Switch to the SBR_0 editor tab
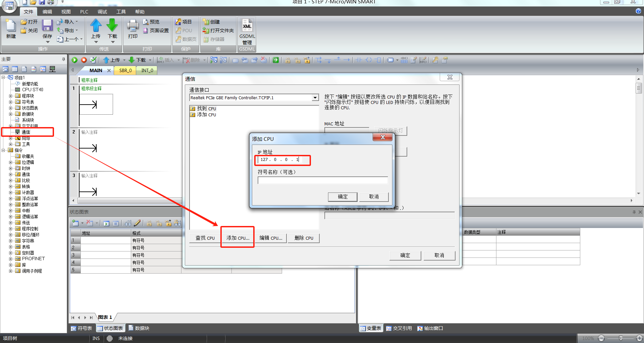This screenshot has height=343, width=644. [125, 70]
